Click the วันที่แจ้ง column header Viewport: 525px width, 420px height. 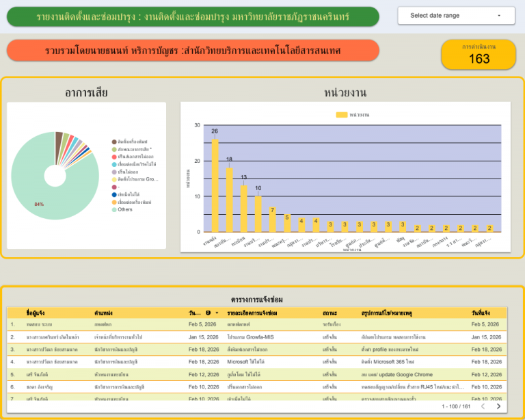click(x=481, y=313)
